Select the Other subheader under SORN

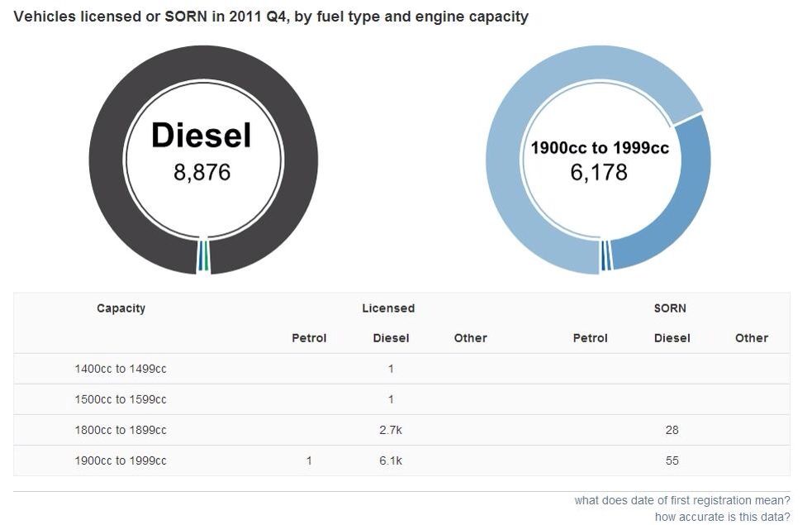coord(751,338)
